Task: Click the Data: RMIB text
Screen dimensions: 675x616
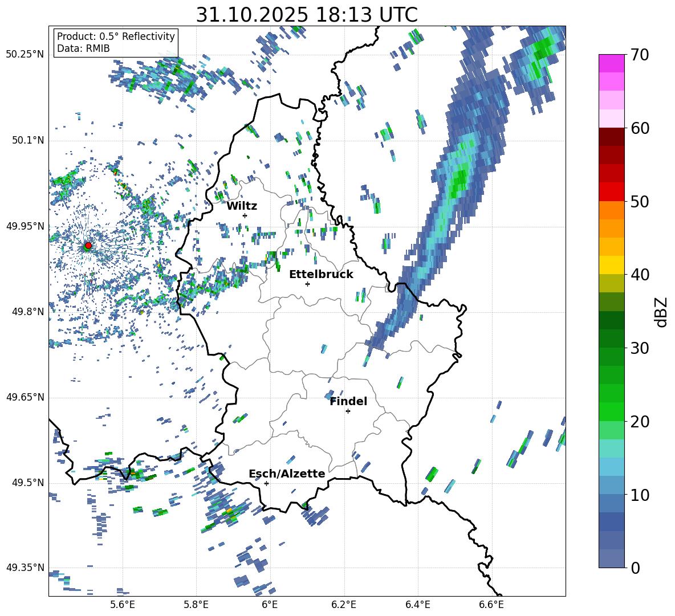Action: click(x=83, y=48)
